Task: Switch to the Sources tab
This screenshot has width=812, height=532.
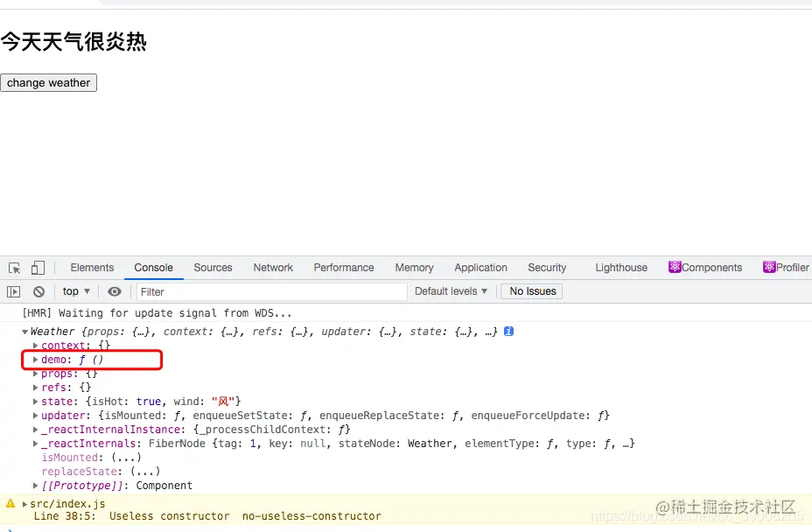Action: 213,268
